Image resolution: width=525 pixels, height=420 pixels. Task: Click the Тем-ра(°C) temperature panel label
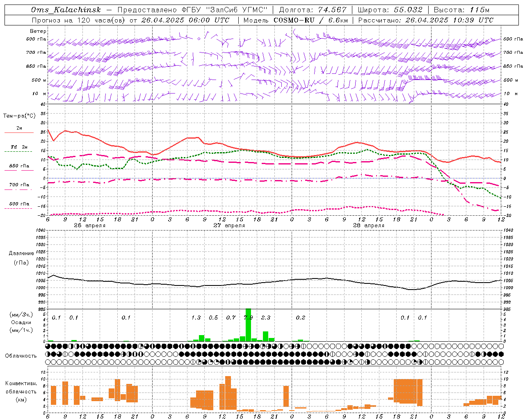[x=19, y=116]
